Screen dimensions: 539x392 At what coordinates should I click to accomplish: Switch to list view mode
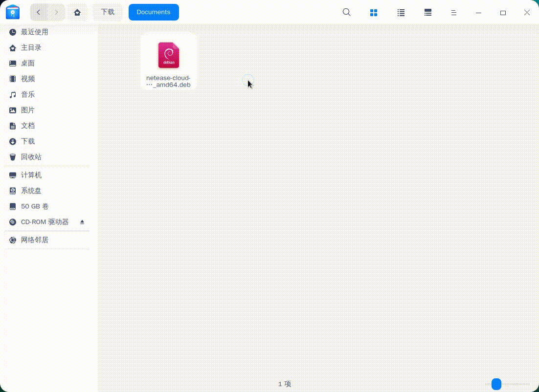pos(401,12)
